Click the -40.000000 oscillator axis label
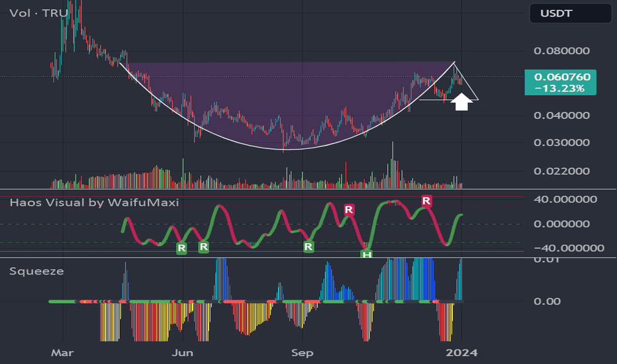This screenshot has width=617, height=364. click(569, 248)
